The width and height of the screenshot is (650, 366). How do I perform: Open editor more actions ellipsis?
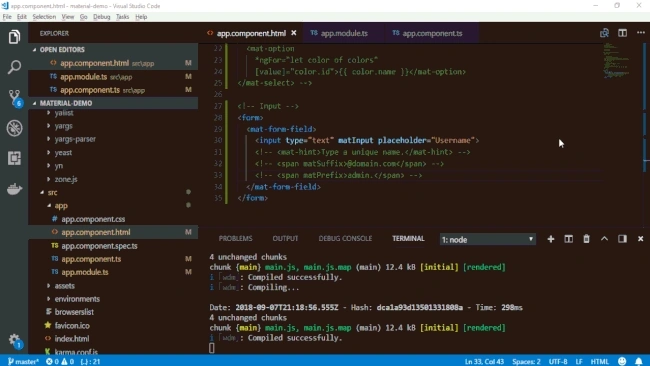[x=640, y=33]
